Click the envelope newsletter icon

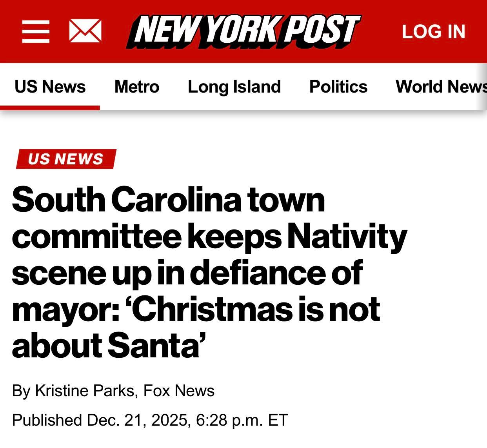85,31
